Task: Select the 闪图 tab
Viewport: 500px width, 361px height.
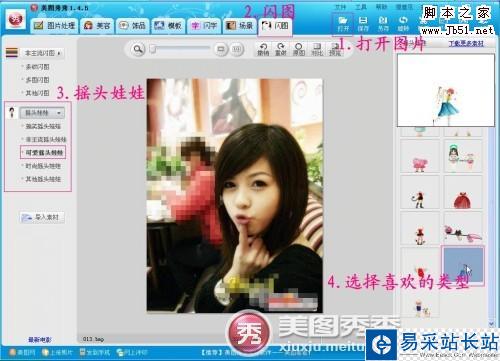Action: tap(275, 26)
